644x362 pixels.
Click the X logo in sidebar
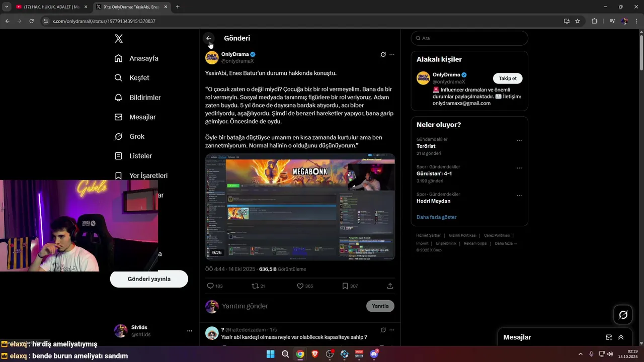[119, 39]
